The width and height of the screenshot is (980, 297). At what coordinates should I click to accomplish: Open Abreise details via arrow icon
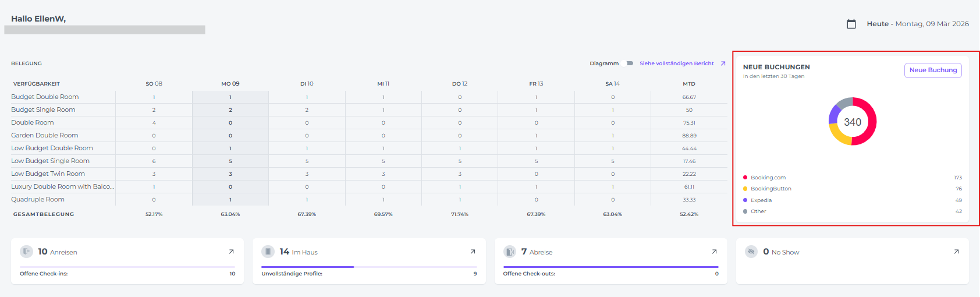714,252
